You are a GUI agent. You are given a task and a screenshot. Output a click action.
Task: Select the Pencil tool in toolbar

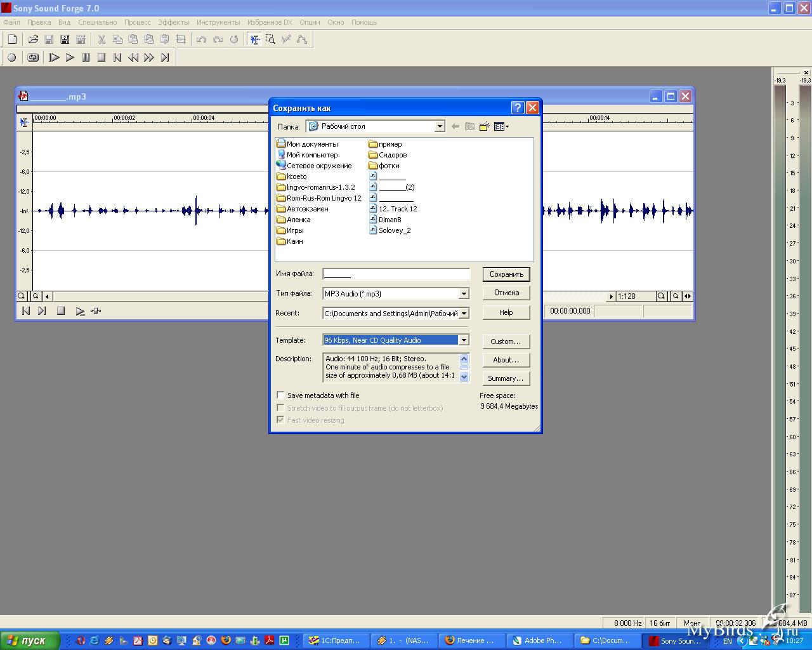[286, 39]
